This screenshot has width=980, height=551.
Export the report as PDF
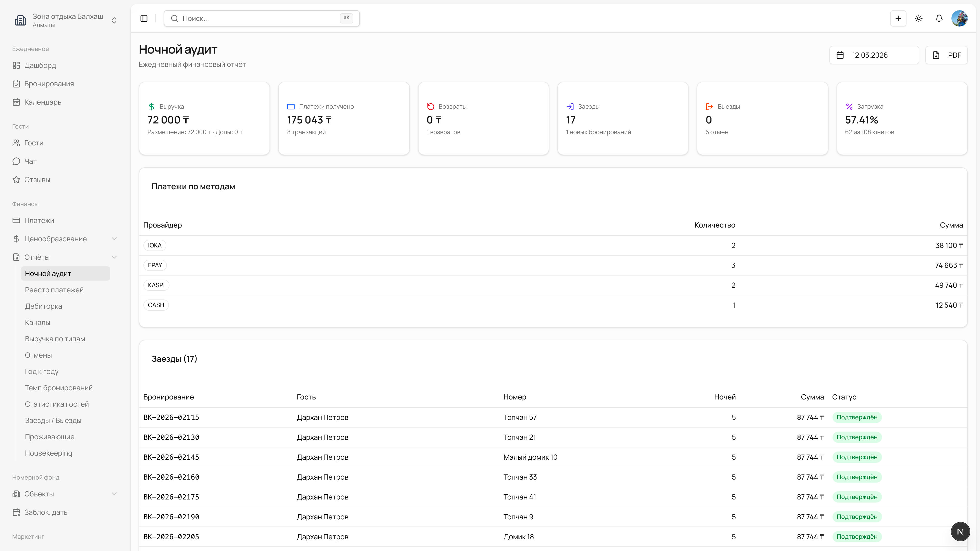point(946,55)
